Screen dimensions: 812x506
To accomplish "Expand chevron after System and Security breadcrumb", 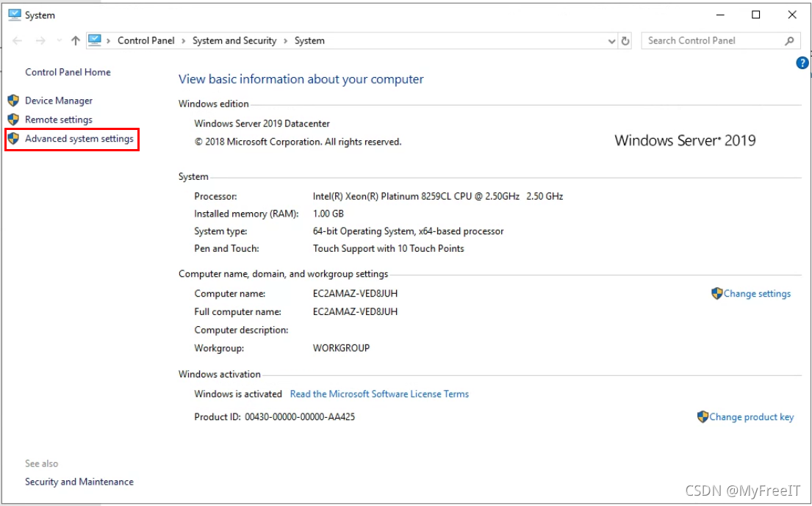I will pos(285,41).
